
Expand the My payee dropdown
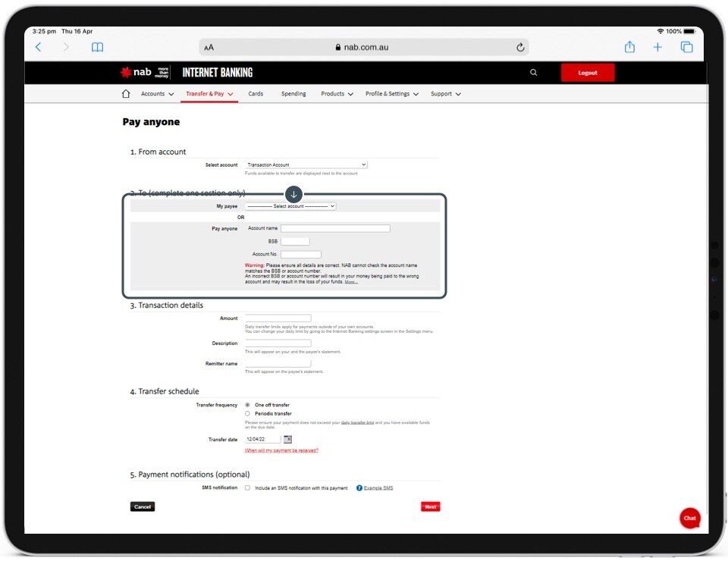pos(290,206)
